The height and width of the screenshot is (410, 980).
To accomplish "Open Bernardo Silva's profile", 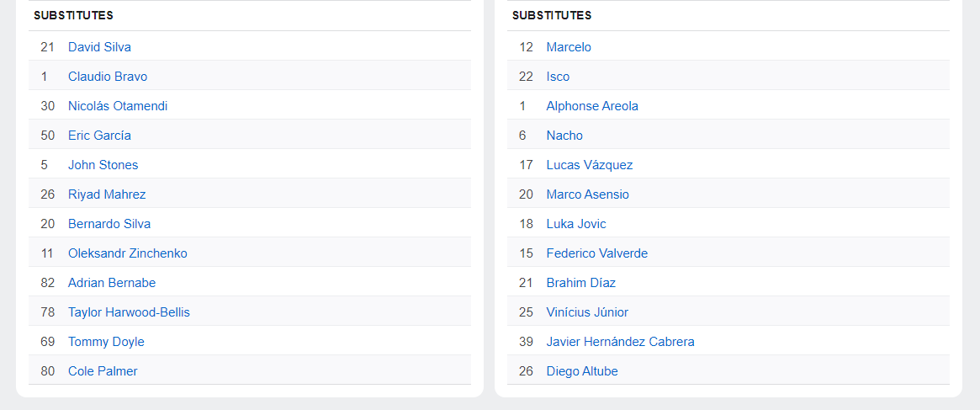I will pyautogui.click(x=109, y=224).
